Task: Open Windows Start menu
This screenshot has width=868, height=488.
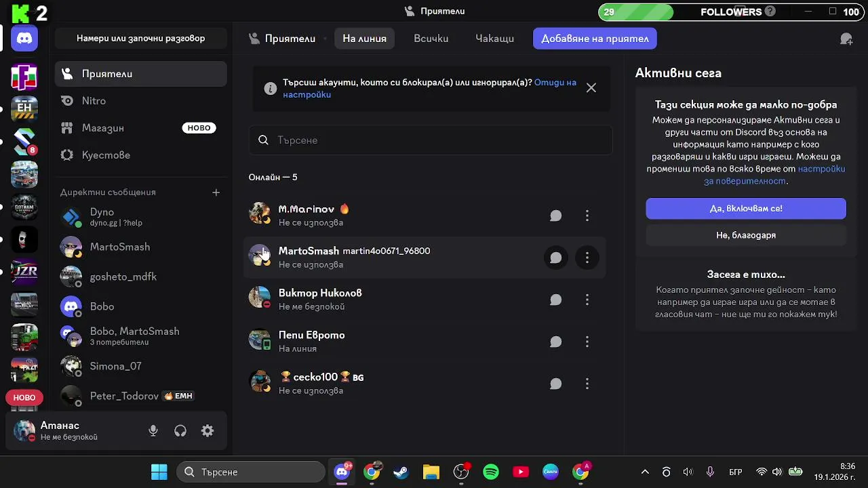Action: pyautogui.click(x=159, y=472)
